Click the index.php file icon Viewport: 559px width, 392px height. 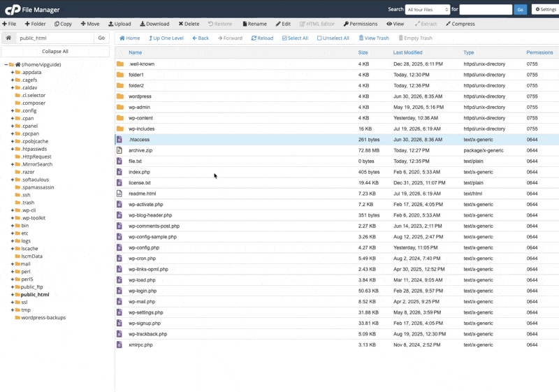tap(119, 172)
